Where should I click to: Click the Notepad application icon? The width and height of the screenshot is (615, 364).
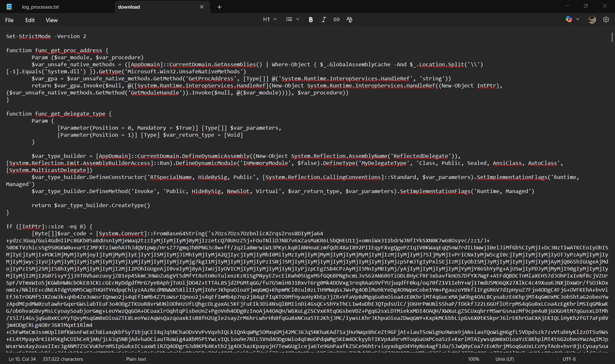click(x=9, y=7)
